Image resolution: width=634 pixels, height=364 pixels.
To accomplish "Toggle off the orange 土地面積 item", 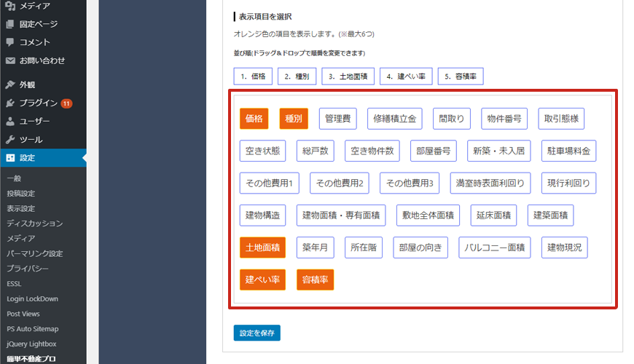I will (x=262, y=248).
